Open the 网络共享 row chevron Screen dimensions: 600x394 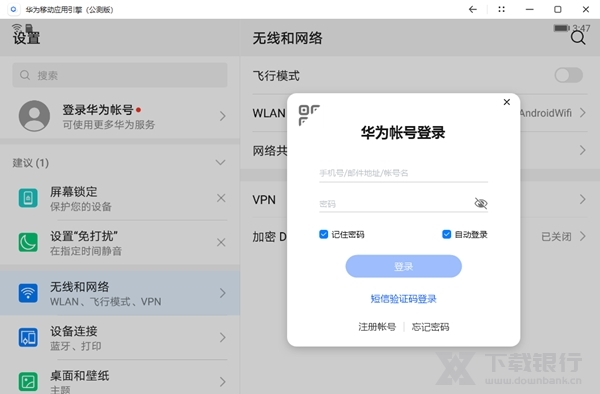click(582, 150)
